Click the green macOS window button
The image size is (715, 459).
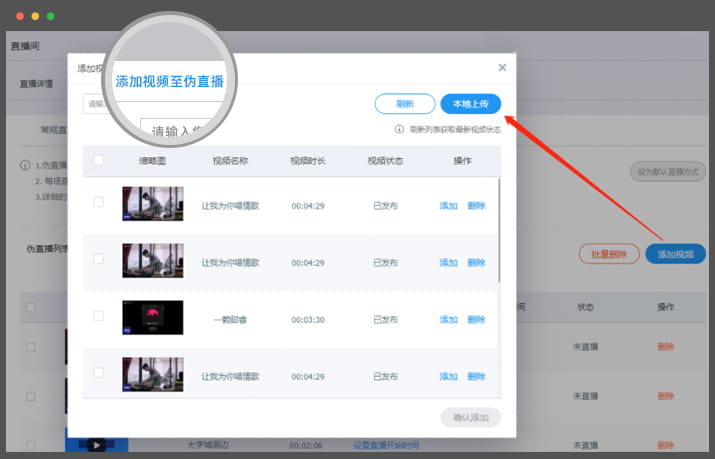click(51, 17)
